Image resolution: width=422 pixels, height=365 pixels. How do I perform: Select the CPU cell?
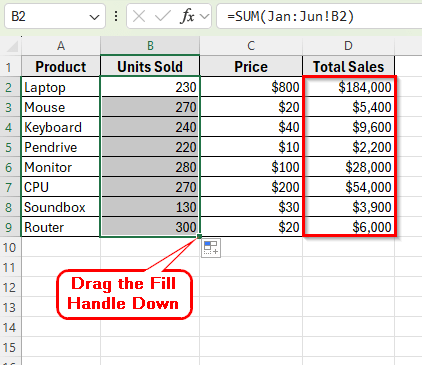coord(61,187)
